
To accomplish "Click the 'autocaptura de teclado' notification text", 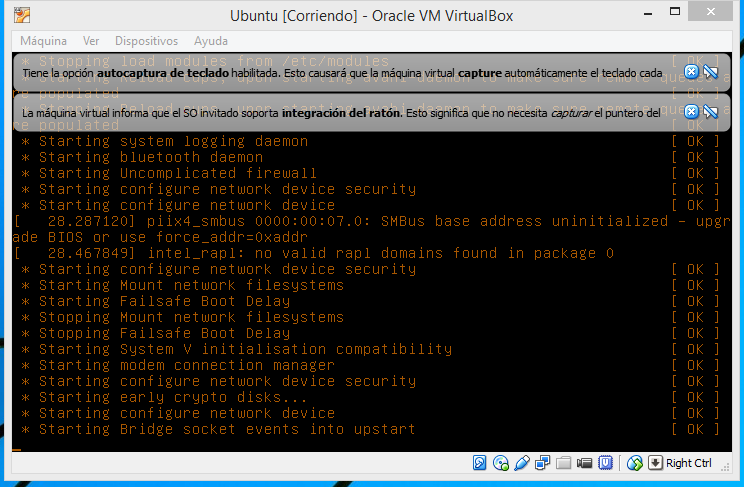I will pyautogui.click(x=163, y=73).
